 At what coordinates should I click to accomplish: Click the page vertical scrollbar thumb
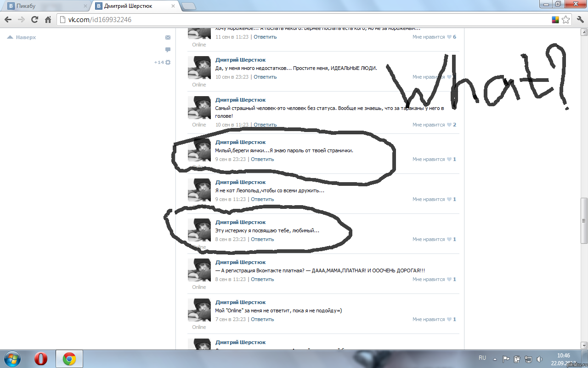tap(584, 221)
